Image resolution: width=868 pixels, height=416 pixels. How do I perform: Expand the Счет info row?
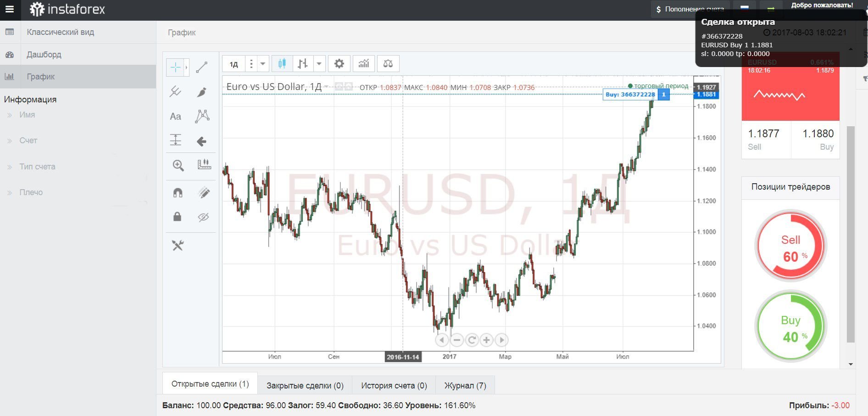pyautogui.click(x=28, y=141)
